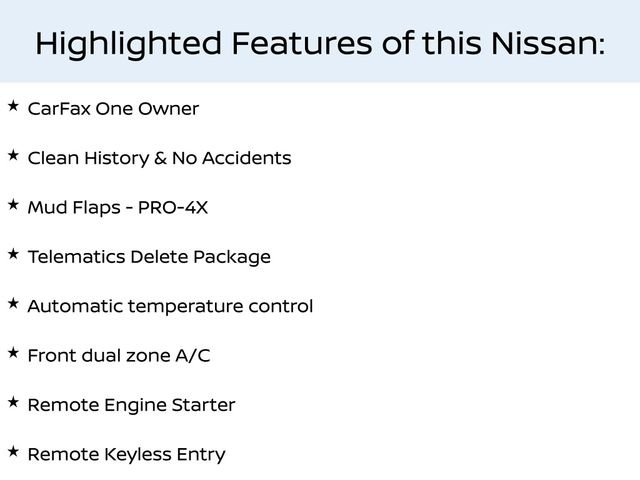Click the word Highlighted in the heading
Image resolution: width=640 pixels, height=480 pixels.
128,44
